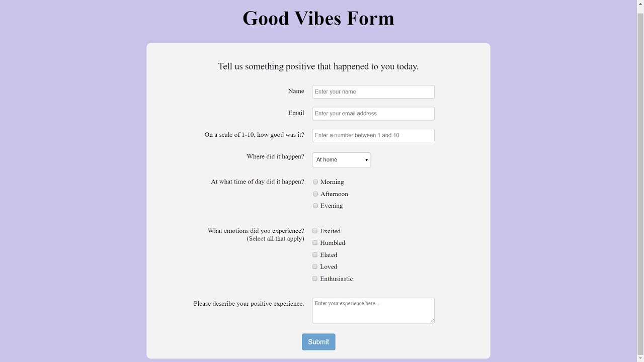This screenshot has width=644, height=362.
Task: Click the 1-10 rating number field
Action: click(373, 135)
